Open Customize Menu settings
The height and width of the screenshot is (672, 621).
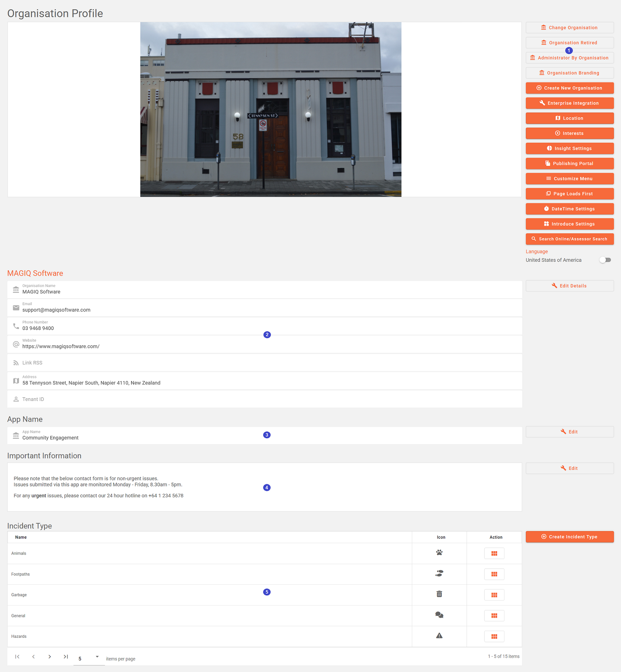coord(570,178)
